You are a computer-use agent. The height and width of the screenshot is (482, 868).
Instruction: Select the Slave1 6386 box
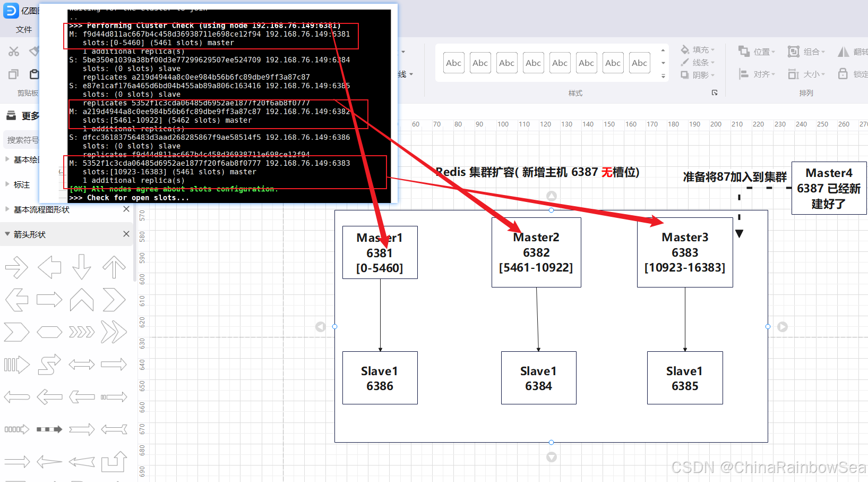[x=380, y=378]
